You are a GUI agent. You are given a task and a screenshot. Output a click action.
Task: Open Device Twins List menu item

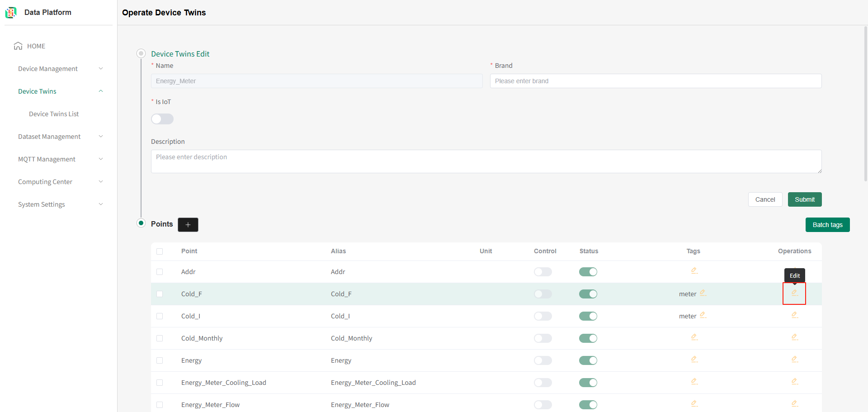click(x=54, y=114)
